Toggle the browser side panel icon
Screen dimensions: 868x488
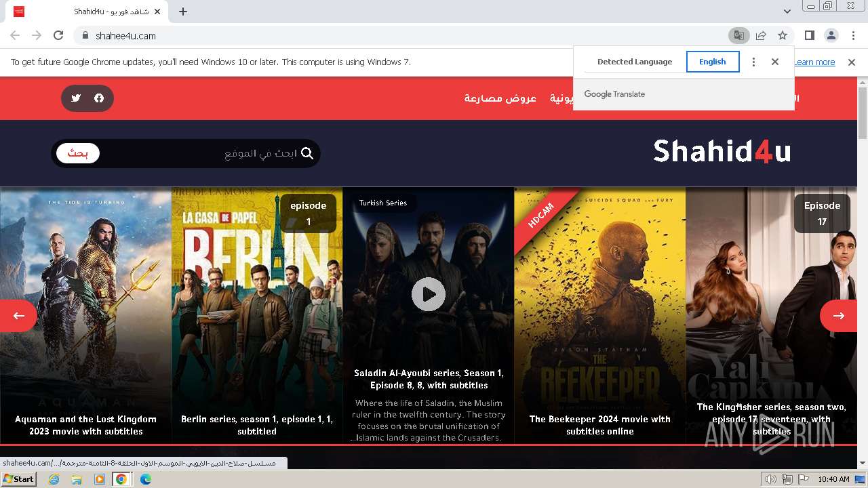[809, 35]
